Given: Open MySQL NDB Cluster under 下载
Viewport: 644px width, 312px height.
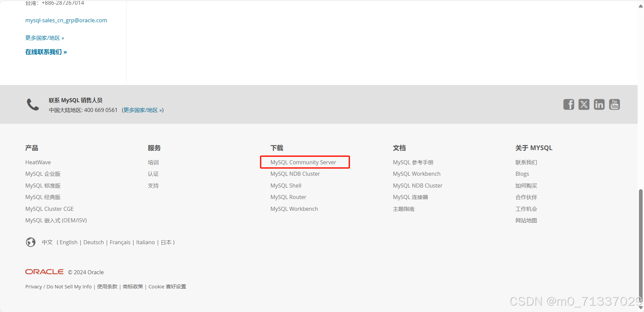Looking at the screenshot, I should click(x=295, y=174).
